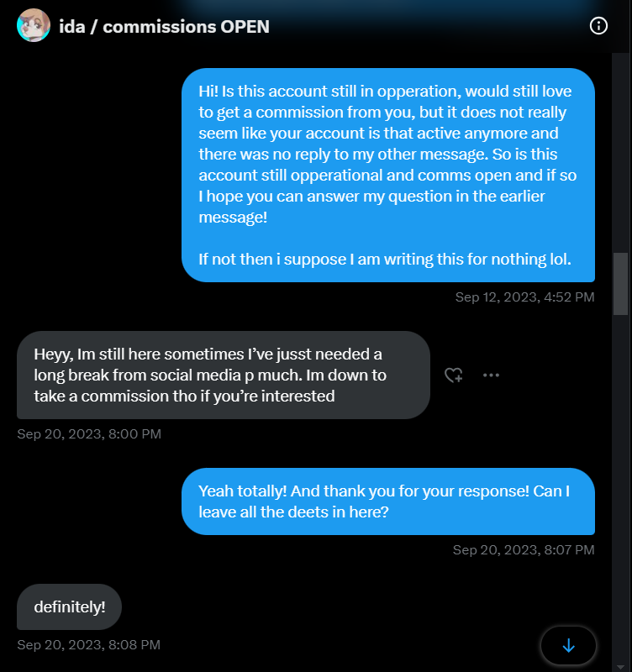Click the 'definitely!' message bubble
This screenshot has height=672, width=632.
pyautogui.click(x=70, y=606)
